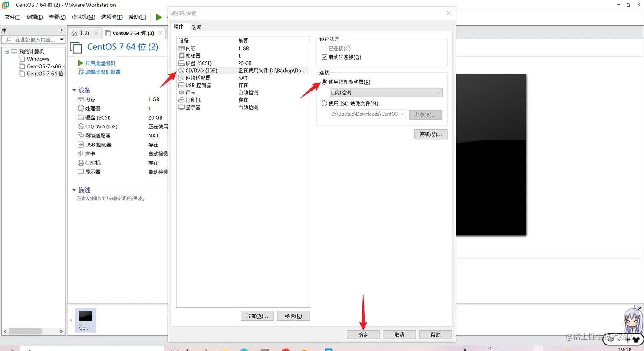Select 使用物理驱动器(P) radio button
This screenshot has width=644, height=351.
324,82
